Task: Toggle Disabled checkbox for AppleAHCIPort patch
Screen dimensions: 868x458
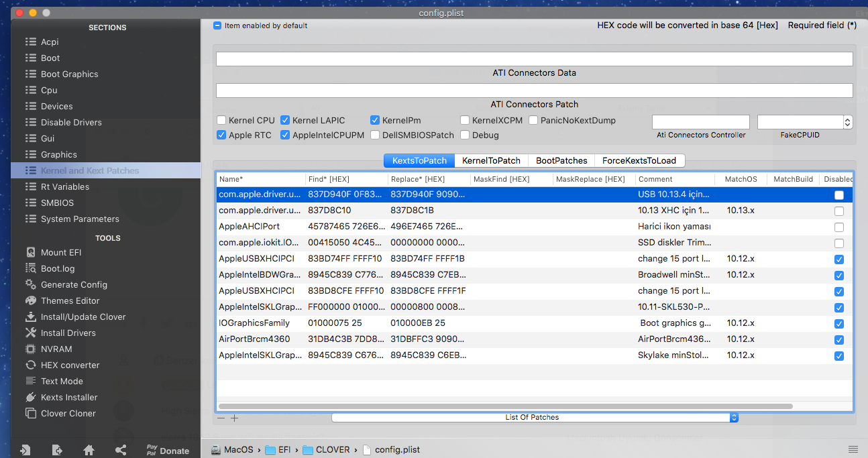Action: (x=838, y=227)
